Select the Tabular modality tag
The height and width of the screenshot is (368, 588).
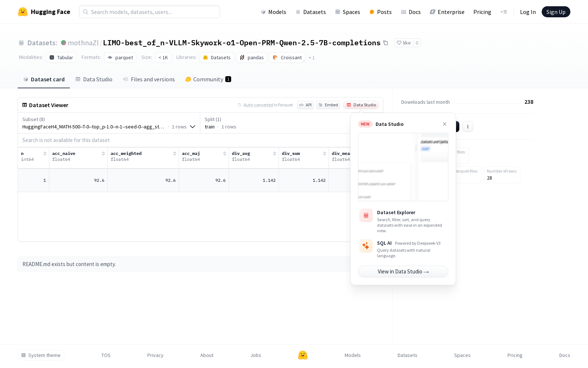61,57
